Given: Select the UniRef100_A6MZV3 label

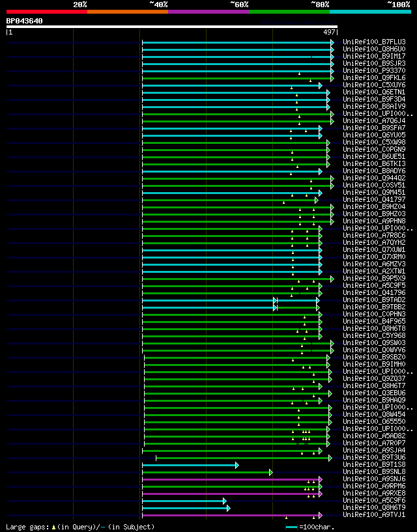Looking at the screenshot, I should [374, 264].
